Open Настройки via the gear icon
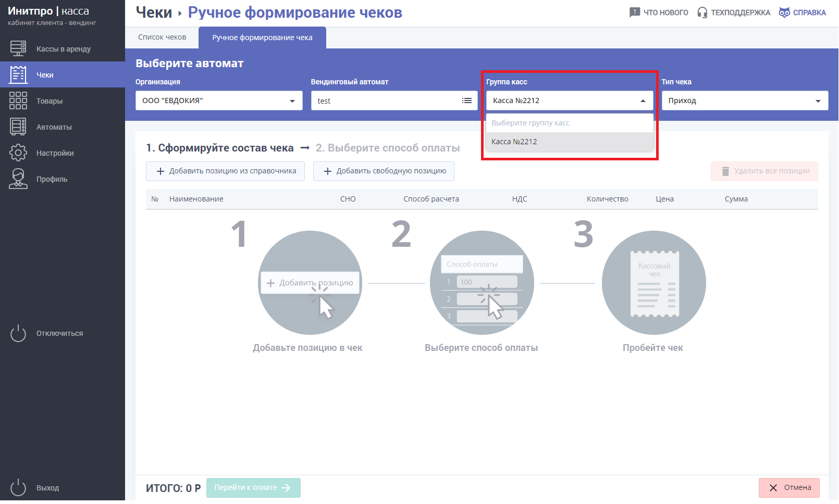The image size is (839, 504). [18, 153]
